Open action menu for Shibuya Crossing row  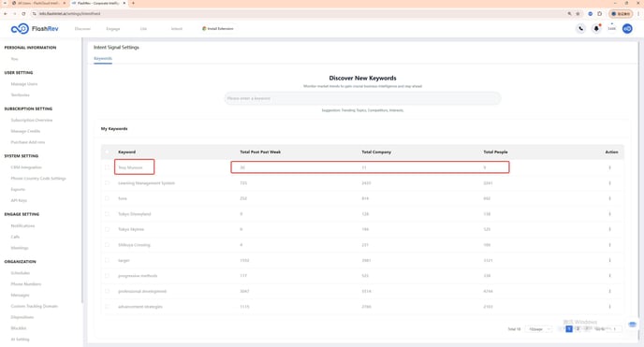(x=609, y=245)
